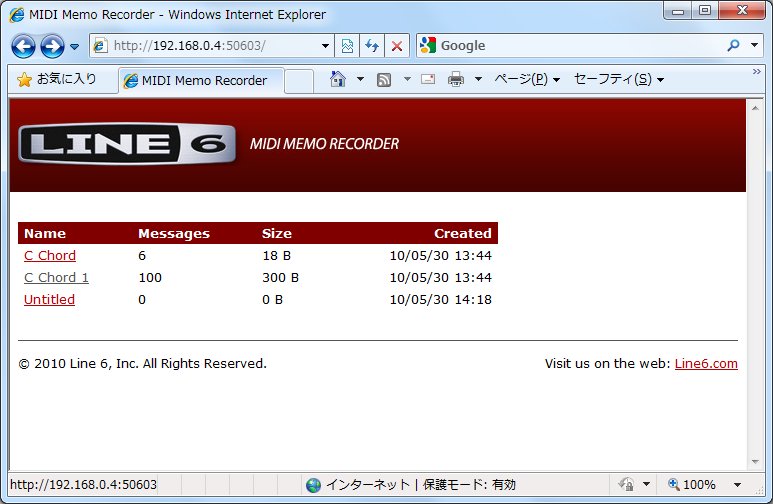Refresh the page with the blue arrows icon
773x504 pixels.
click(372, 46)
